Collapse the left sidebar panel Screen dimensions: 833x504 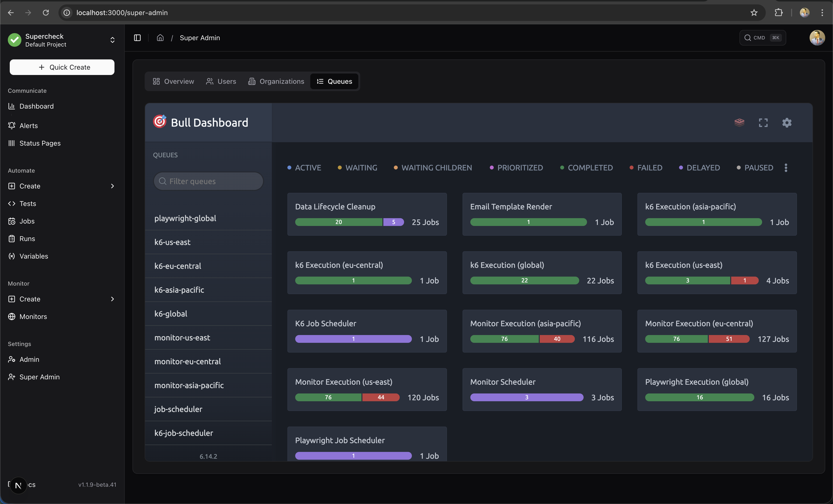point(137,37)
